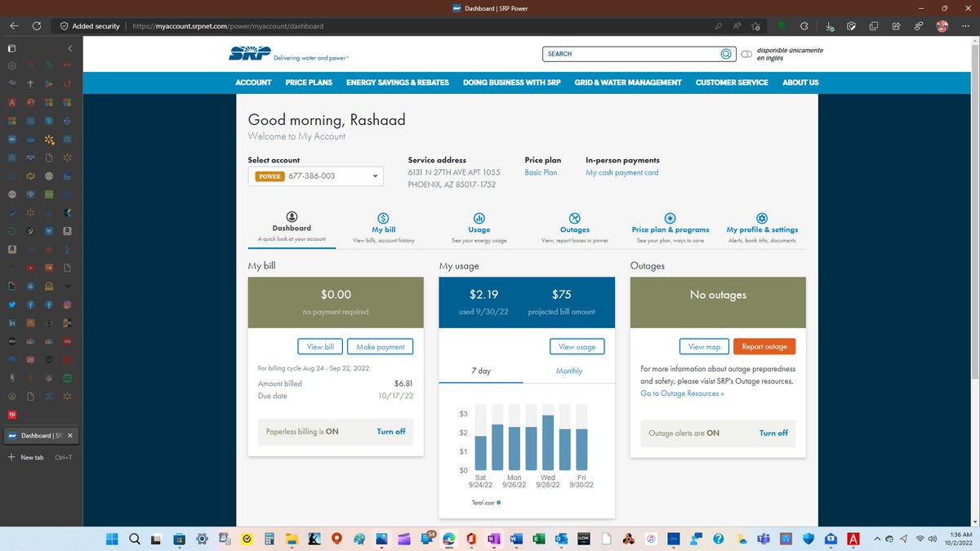Click the Total cost legend dot

point(497,502)
